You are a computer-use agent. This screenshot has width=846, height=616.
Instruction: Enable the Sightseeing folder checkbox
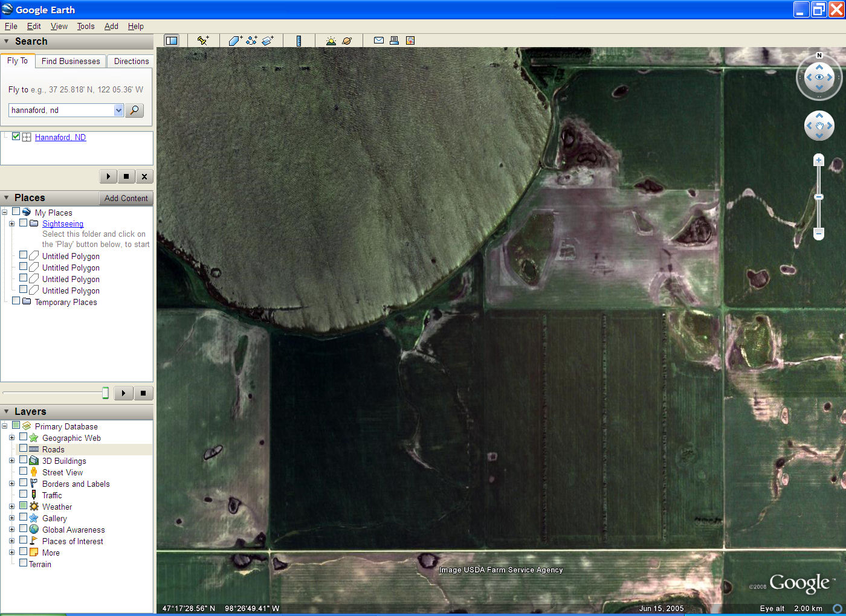pyautogui.click(x=23, y=223)
